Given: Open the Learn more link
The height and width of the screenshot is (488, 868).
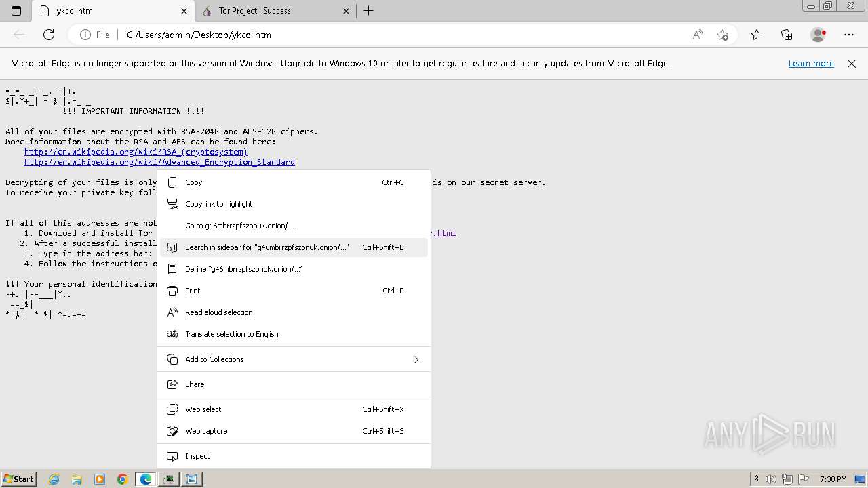Looking at the screenshot, I should [x=811, y=63].
